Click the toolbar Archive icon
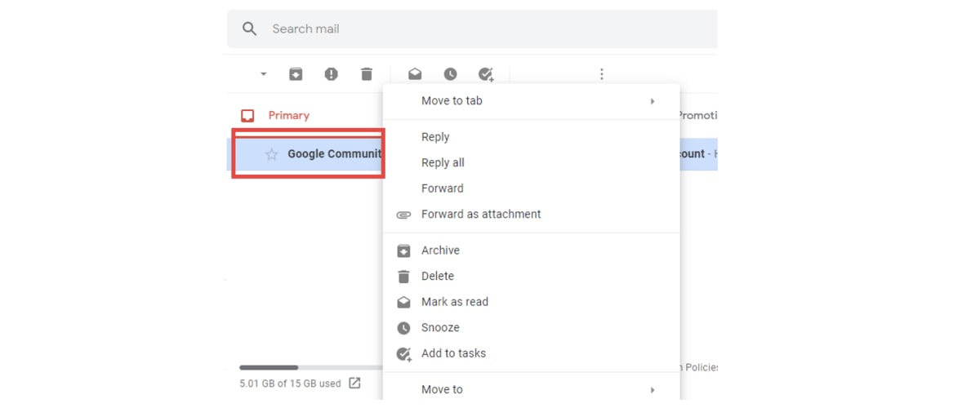 [296, 74]
